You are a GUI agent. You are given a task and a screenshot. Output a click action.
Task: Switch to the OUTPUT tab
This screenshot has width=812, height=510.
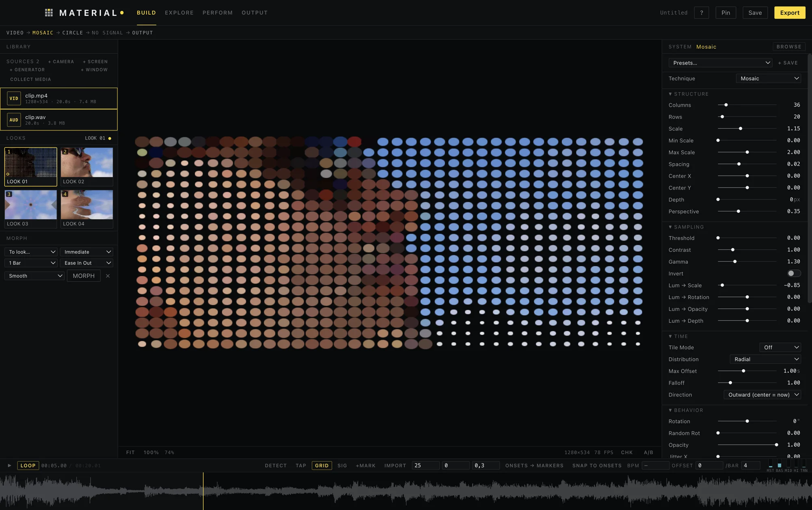point(255,13)
